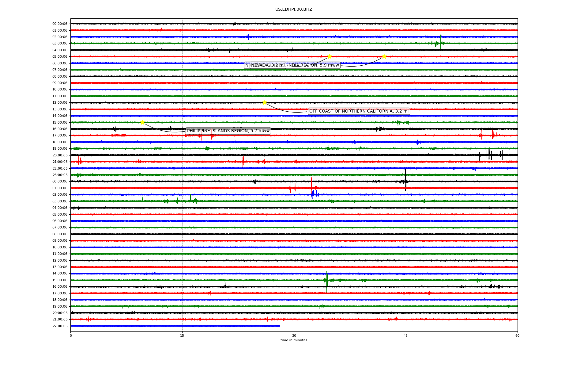Click the 60 tick on the x-axis
This screenshot has width=588, height=368.
(517, 335)
